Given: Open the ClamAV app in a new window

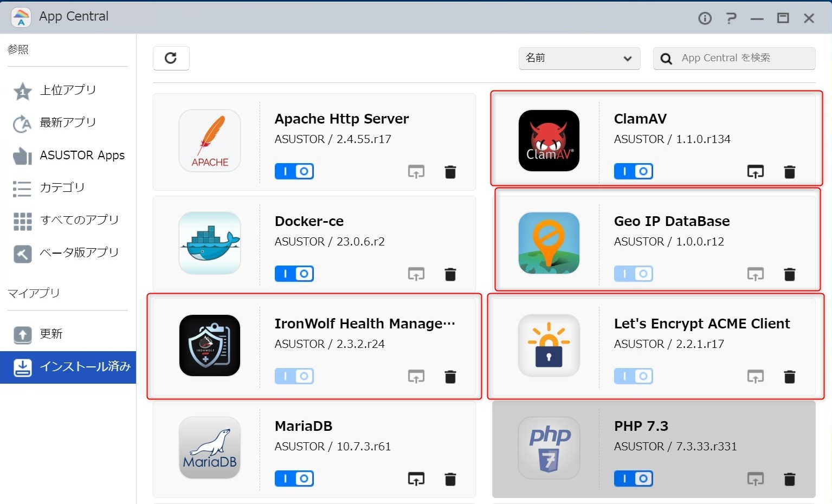Looking at the screenshot, I should click(x=755, y=172).
